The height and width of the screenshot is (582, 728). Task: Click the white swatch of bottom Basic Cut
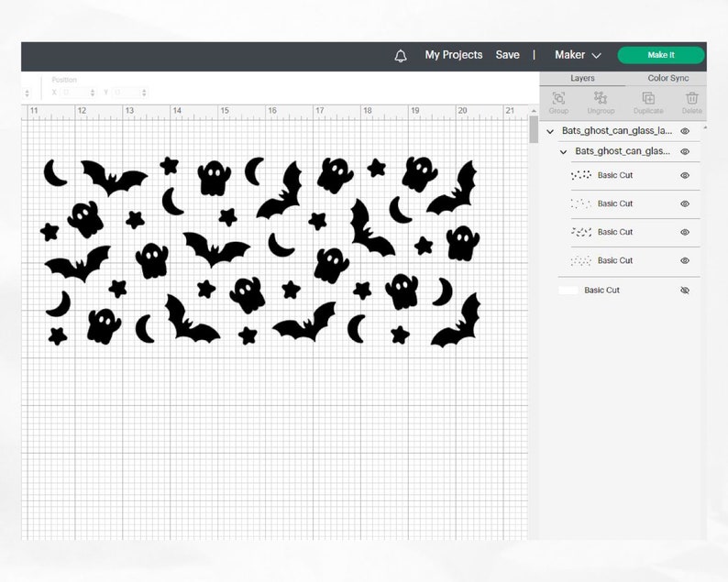[x=568, y=290]
